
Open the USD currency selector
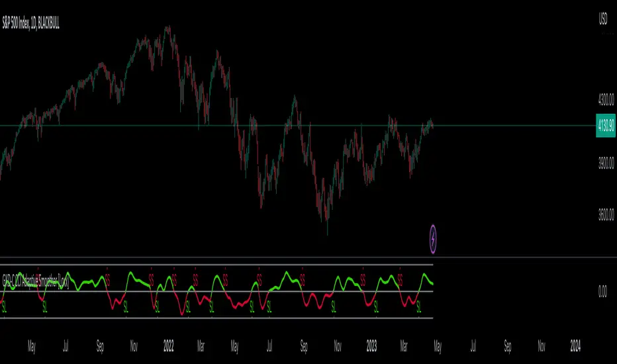[603, 19]
